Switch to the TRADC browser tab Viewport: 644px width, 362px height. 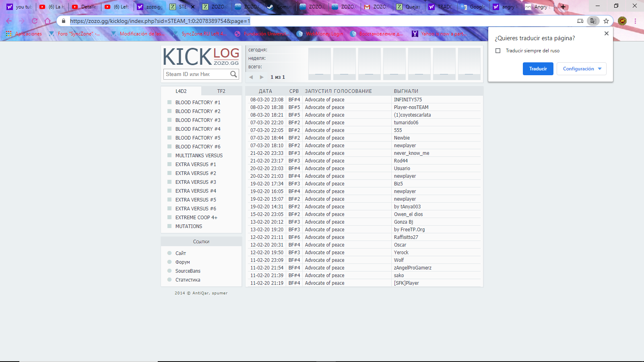coord(441,7)
